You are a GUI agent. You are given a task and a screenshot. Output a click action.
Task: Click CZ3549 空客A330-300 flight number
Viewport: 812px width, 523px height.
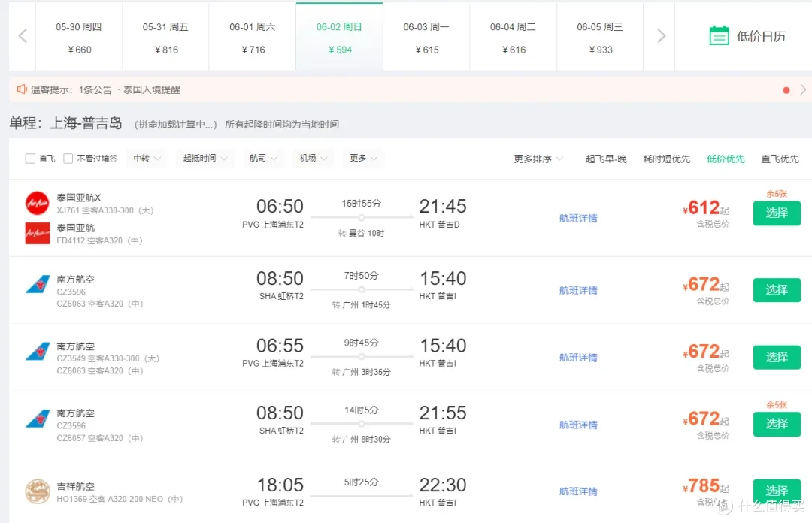[x=108, y=358]
